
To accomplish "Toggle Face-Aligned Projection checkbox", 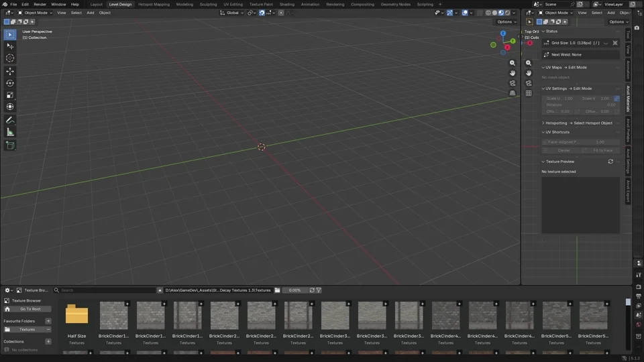I will click(545, 142).
